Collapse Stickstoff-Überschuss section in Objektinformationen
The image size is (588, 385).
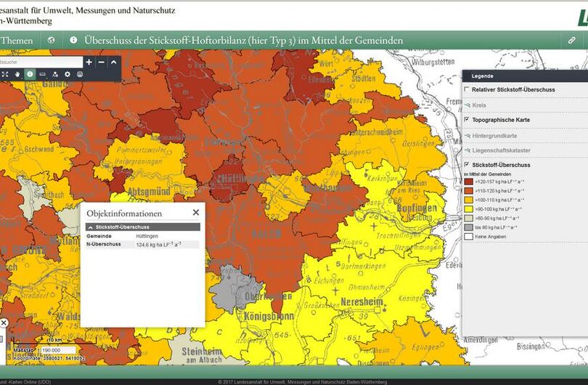91,227
